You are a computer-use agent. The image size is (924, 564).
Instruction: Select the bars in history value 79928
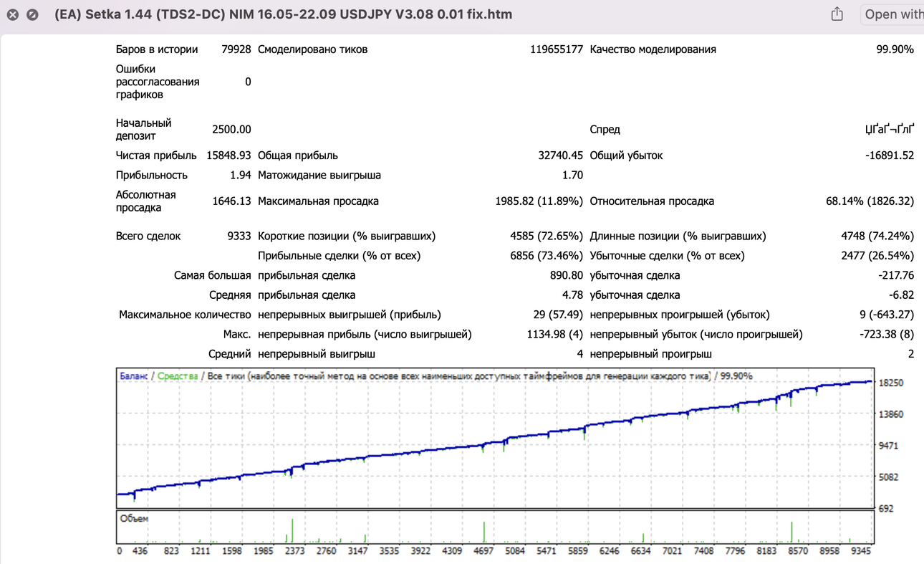(x=236, y=49)
